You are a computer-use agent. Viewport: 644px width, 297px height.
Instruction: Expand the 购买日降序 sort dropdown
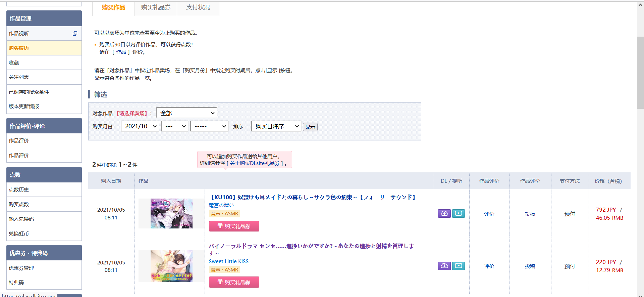[x=276, y=126]
